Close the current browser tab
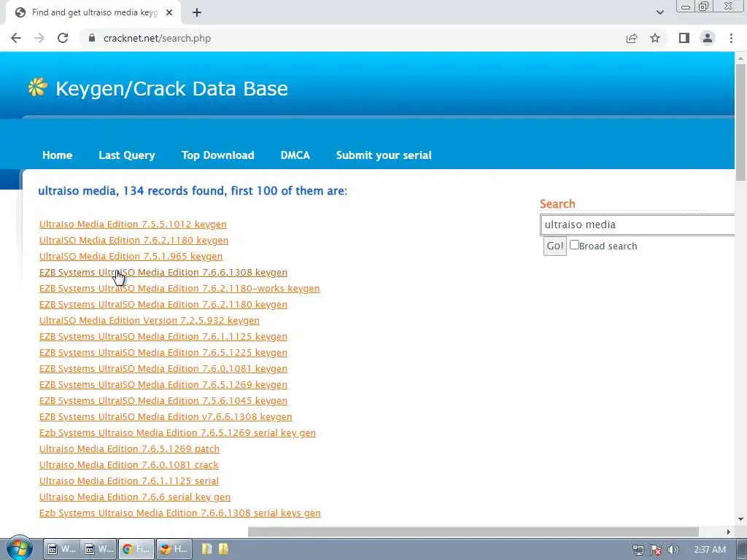 click(x=169, y=13)
